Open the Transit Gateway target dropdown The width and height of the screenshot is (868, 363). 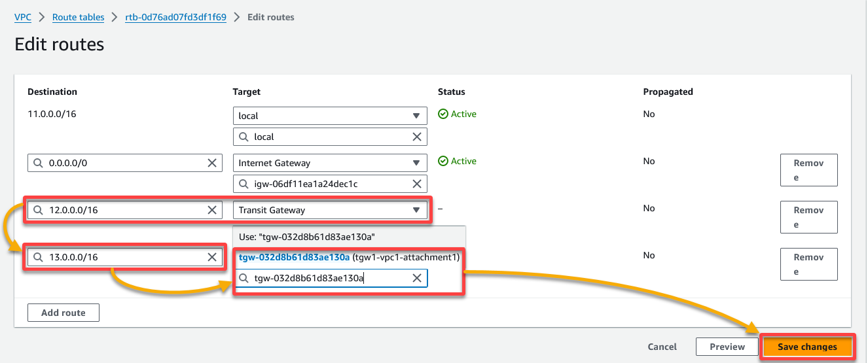pos(330,210)
